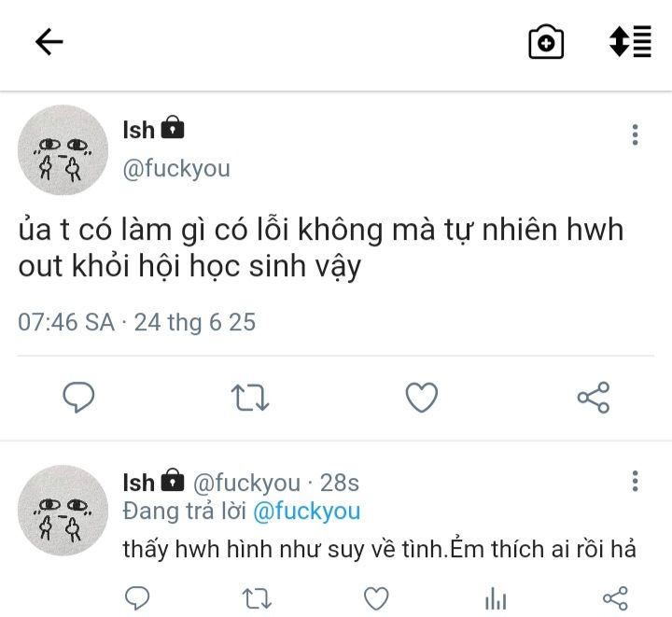Image resolution: width=672 pixels, height=617 pixels.
Task: Reply to the main tweet
Action: (x=78, y=398)
